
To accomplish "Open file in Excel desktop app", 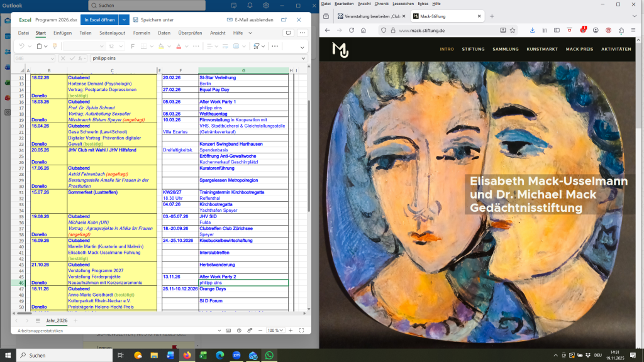I will [99, 19].
